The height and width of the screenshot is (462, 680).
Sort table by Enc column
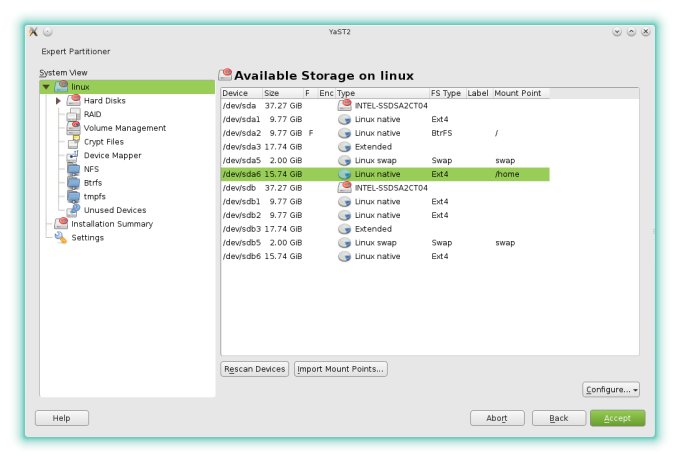(x=326, y=93)
